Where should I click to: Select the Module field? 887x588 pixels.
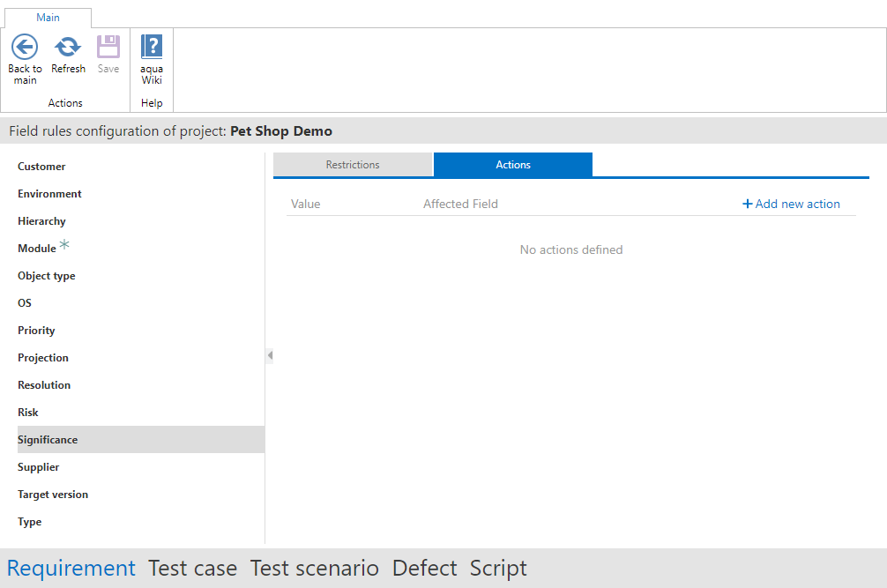[x=37, y=249]
